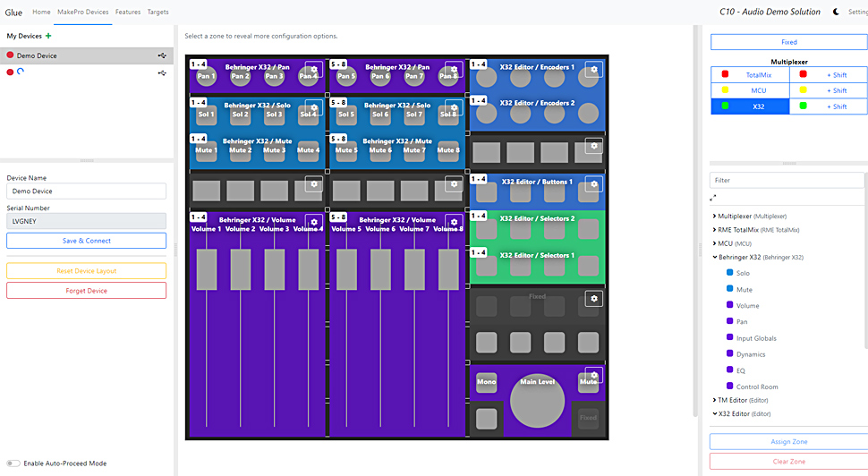Toggle Enable Auto-Proceed Mode switch
The image size is (868, 476).
(13, 463)
